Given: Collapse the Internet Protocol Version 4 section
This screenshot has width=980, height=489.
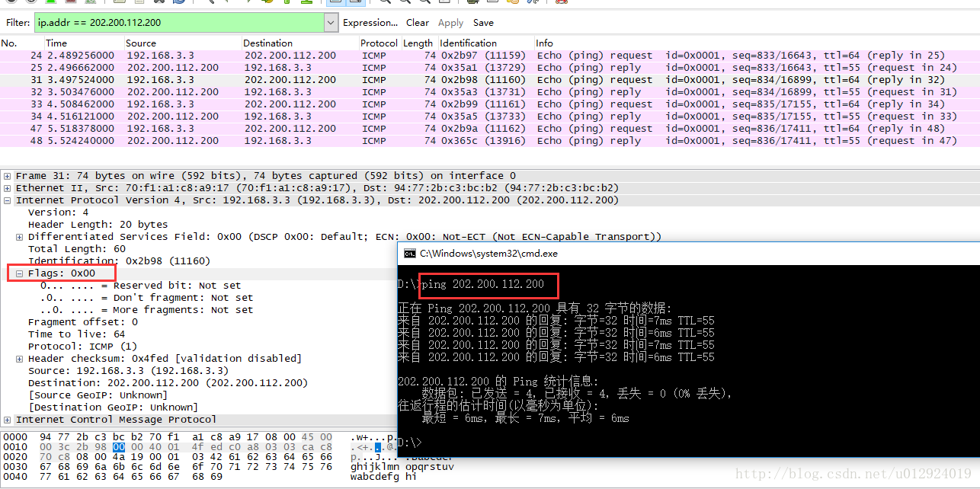Looking at the screenshot, I should (8, 200).
